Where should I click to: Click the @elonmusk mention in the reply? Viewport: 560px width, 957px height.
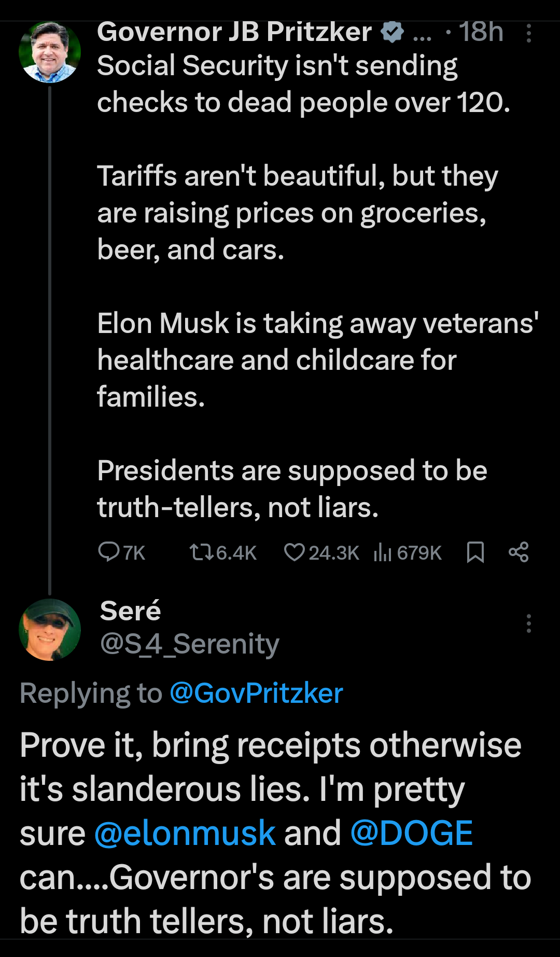(x=185, y=833)
